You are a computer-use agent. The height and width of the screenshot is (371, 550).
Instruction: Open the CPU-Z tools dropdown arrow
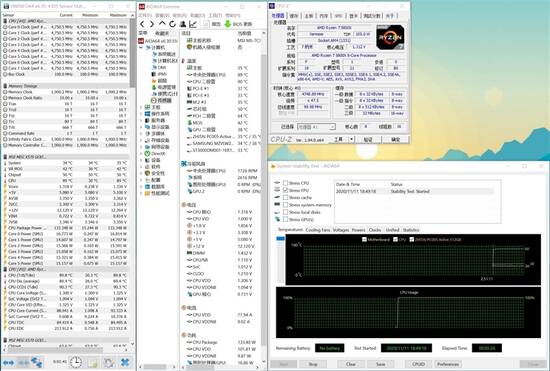coord(352,140)
